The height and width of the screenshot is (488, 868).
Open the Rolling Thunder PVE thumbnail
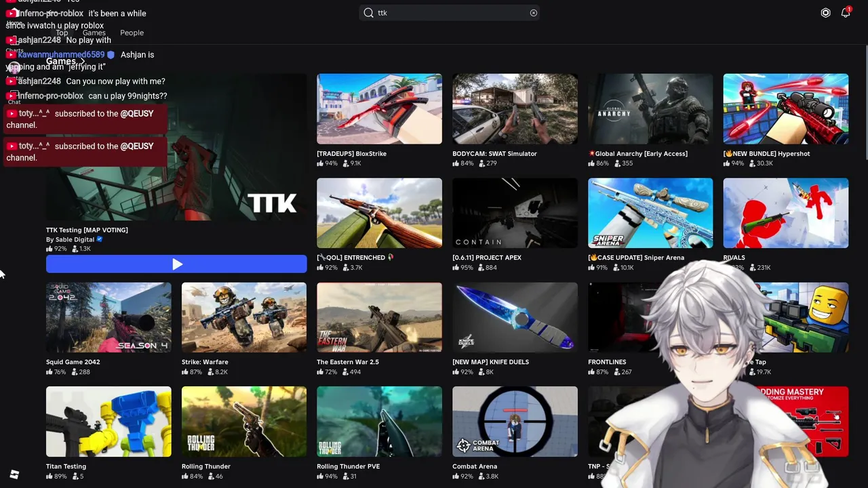[x=379, y=422]
